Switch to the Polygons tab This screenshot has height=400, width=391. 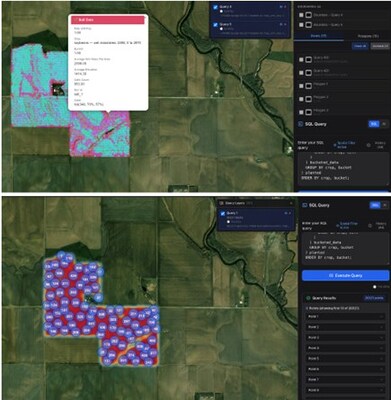click(368, 36)
